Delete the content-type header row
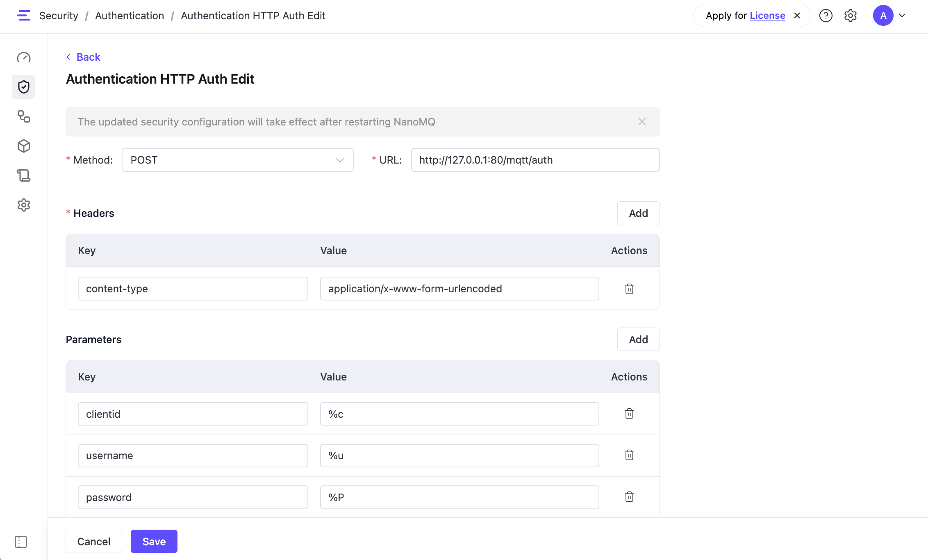928x560 pixels. click(629, 289)
